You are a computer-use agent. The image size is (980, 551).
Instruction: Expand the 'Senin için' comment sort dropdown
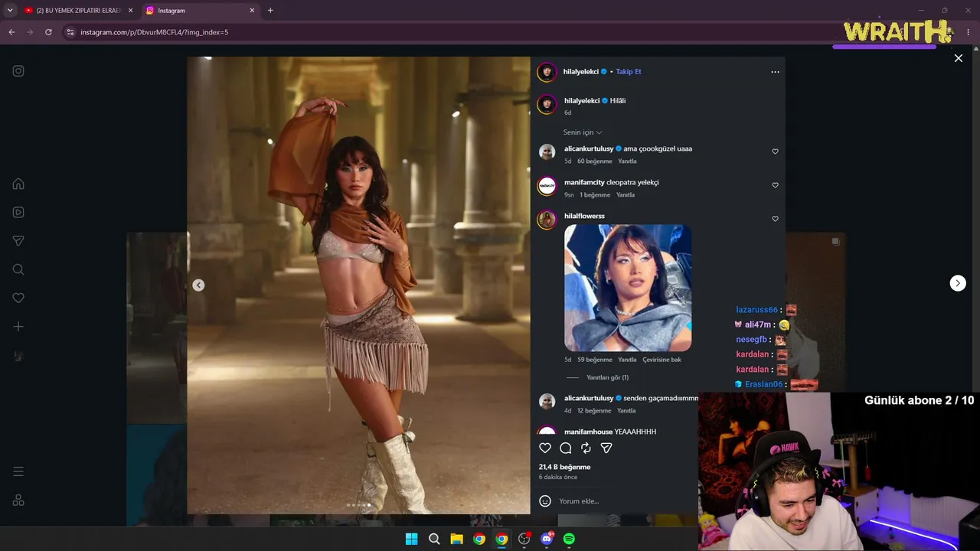(x=583, y=132)
